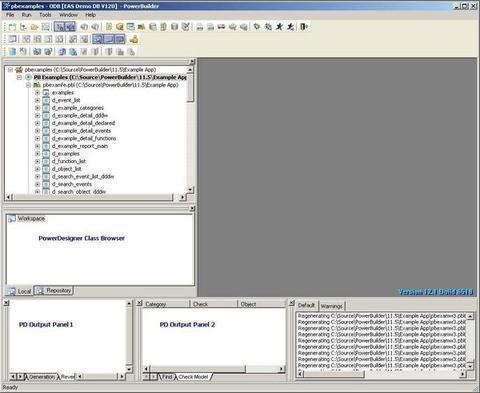Image resolution: width=480 pixels, height=393 pixels.
Task: Close the system tree panel
Action: [192, 62]
